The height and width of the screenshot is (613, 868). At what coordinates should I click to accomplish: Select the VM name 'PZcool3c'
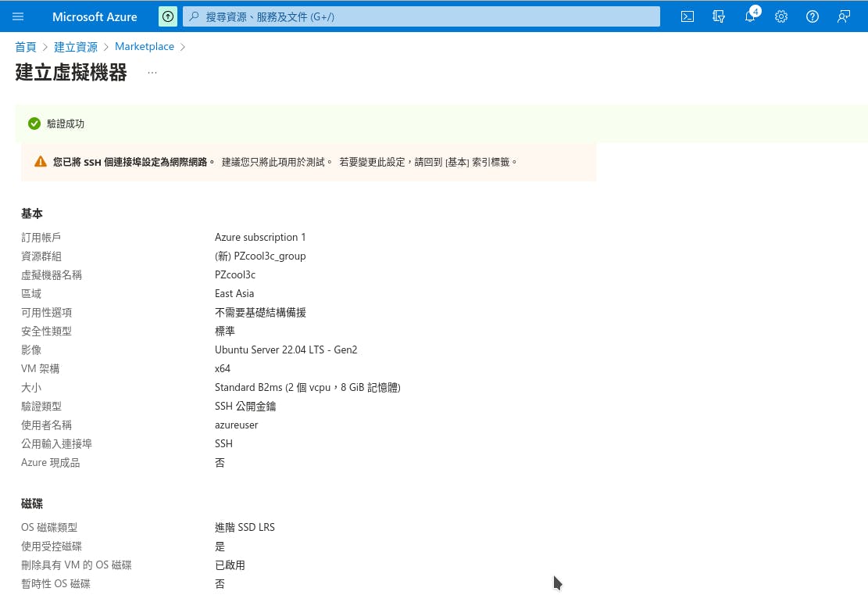(235, 275)
